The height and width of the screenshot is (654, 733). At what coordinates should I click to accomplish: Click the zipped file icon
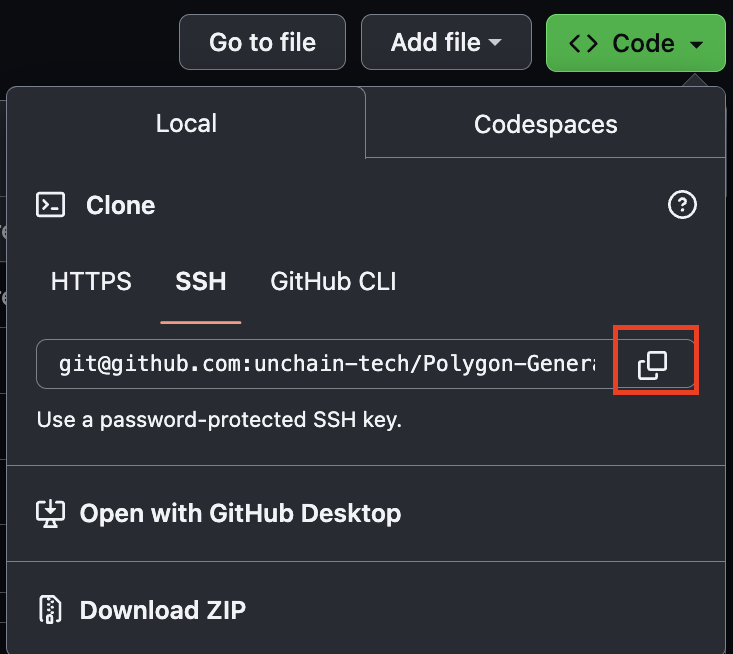tap(50, 610)
